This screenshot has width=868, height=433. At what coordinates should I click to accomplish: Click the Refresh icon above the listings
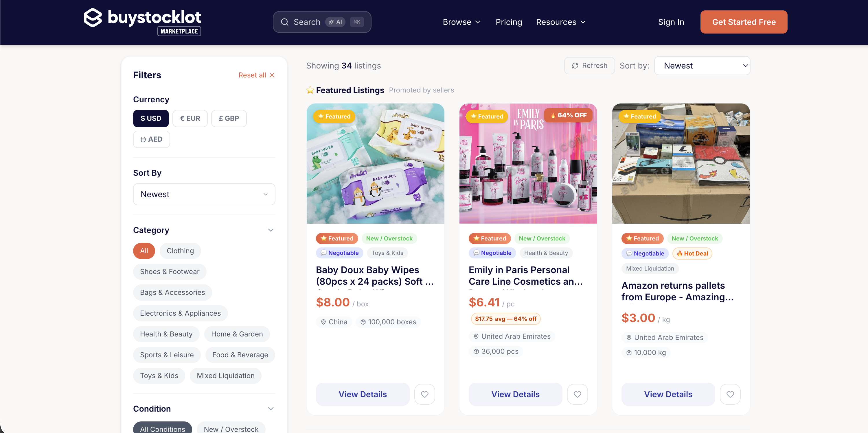[575, 65]
